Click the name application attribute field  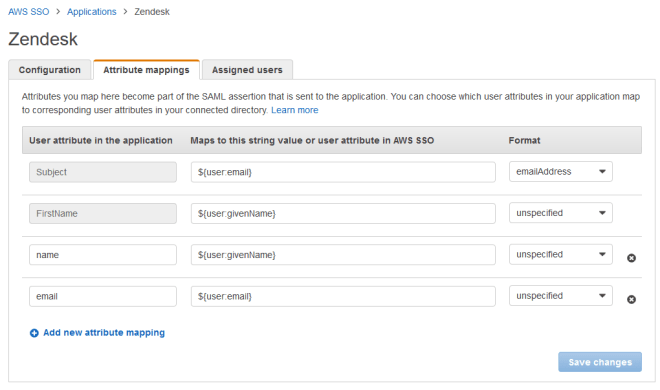click(103, 255)
